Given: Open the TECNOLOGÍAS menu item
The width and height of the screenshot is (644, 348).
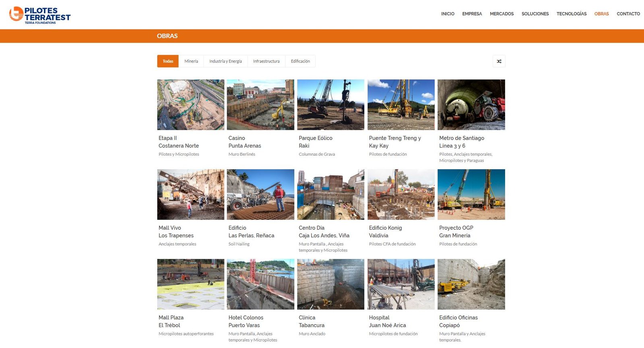Looking at the screenshot, I should click(x=572, y=14).
